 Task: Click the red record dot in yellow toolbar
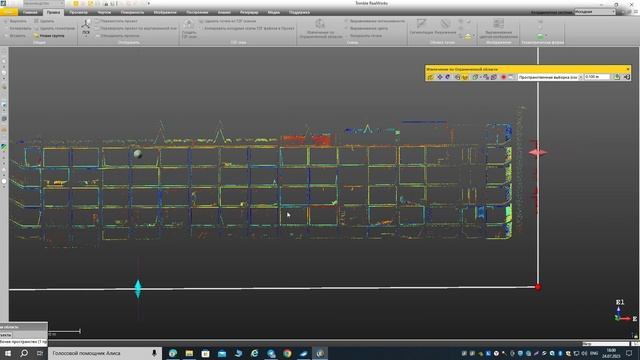504,77
